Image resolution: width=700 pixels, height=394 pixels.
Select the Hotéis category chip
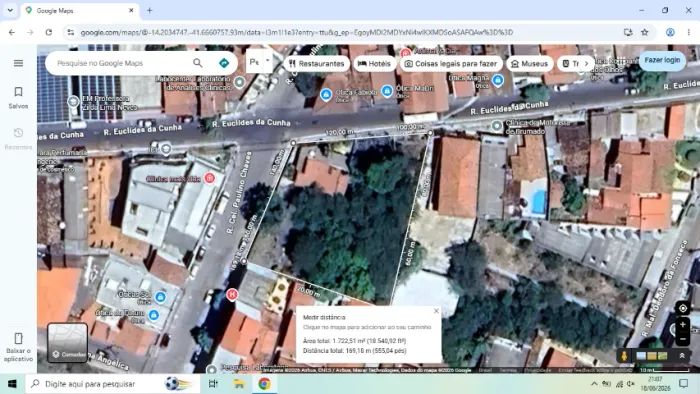click(x=375, y=64)
